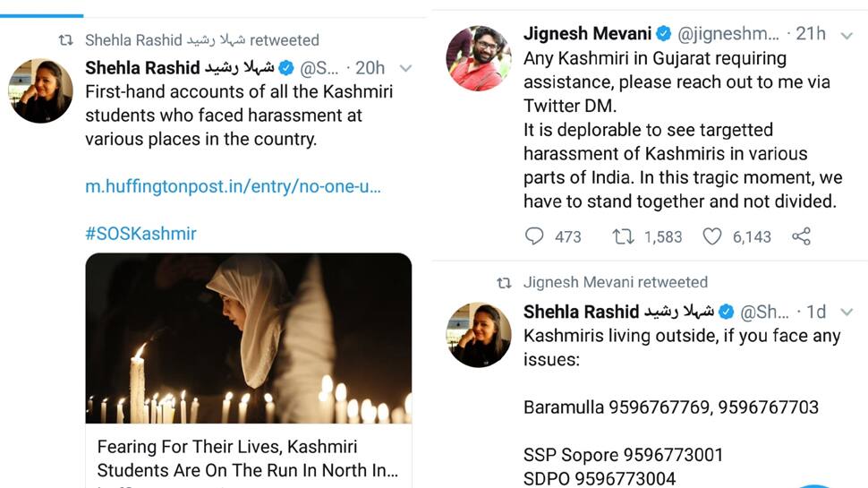
Task: Expand dropdown arrow on Jignesh Mevani's tweet
Action: click(x=847, y=36)
